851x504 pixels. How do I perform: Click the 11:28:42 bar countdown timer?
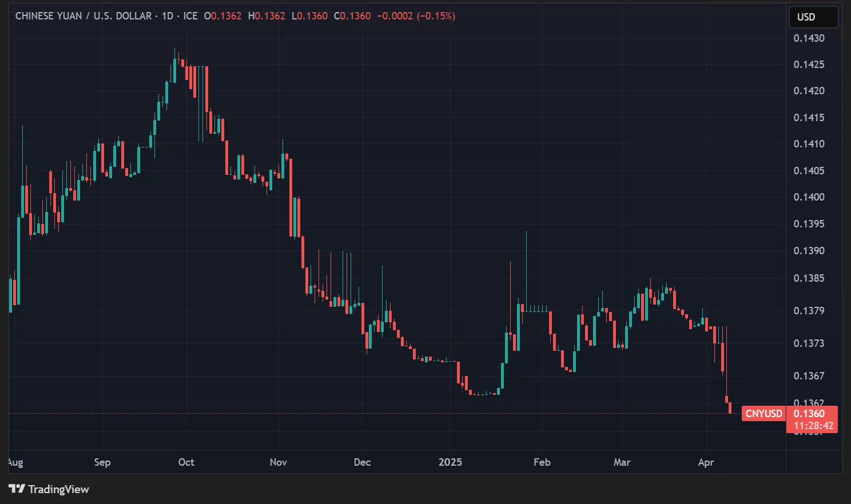tap(813, 426)
